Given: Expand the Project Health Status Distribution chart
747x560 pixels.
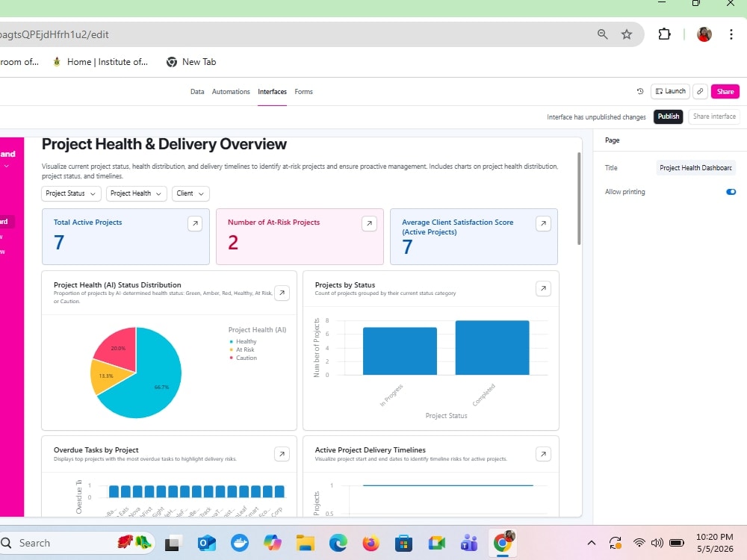Looking at the screenshot, I should pos(282,293).
